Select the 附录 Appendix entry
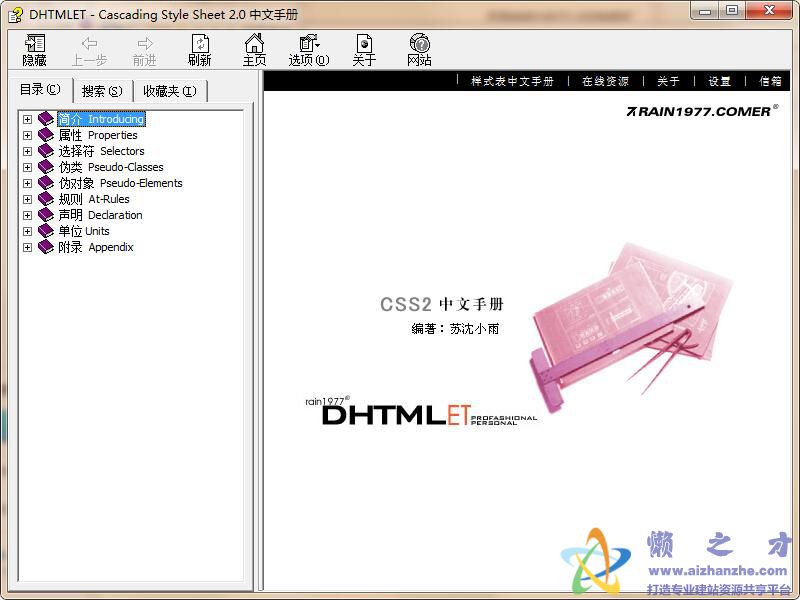This screenshot has width=800, height=600. click(95, 247)
